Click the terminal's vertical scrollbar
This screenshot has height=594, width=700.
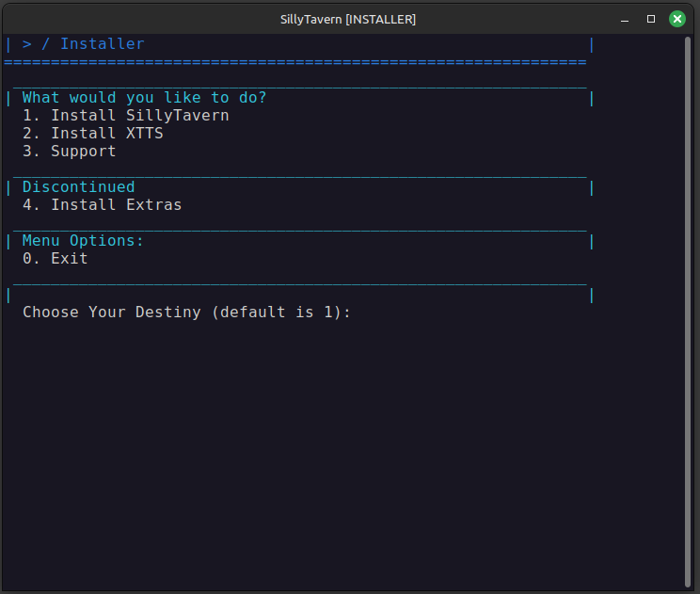(x=688, y=312)
